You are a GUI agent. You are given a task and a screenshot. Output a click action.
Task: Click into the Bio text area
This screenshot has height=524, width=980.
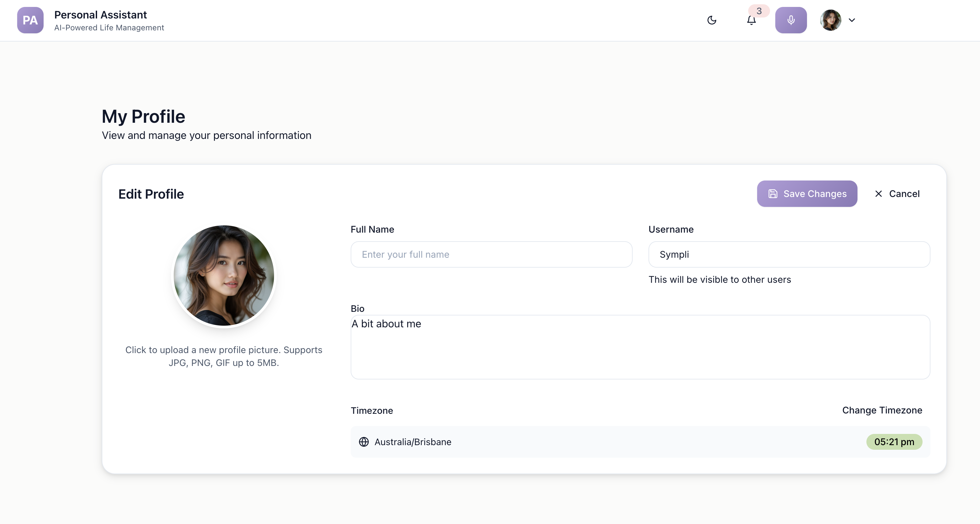[x=640, y=347]
